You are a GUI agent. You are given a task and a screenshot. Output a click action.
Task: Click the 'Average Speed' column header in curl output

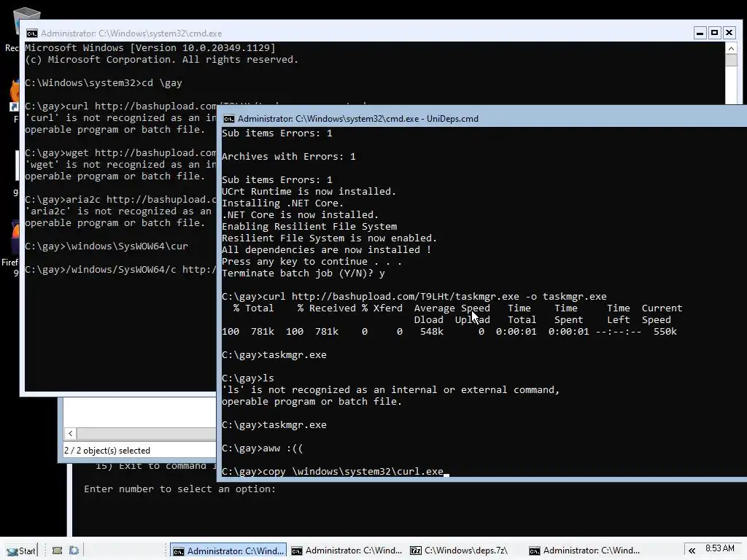pos(452,308)
